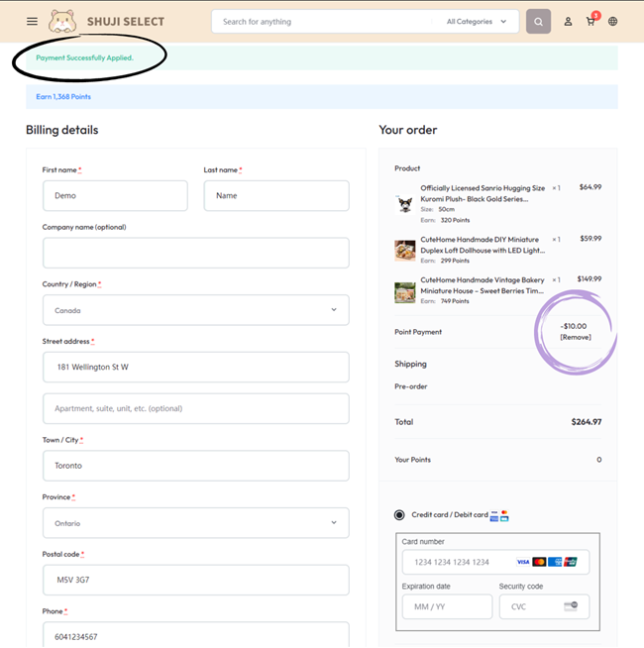Click the 749 Points earn text
Image resolution: width=644 pixels, height=648 pixels.
(455, 301)
